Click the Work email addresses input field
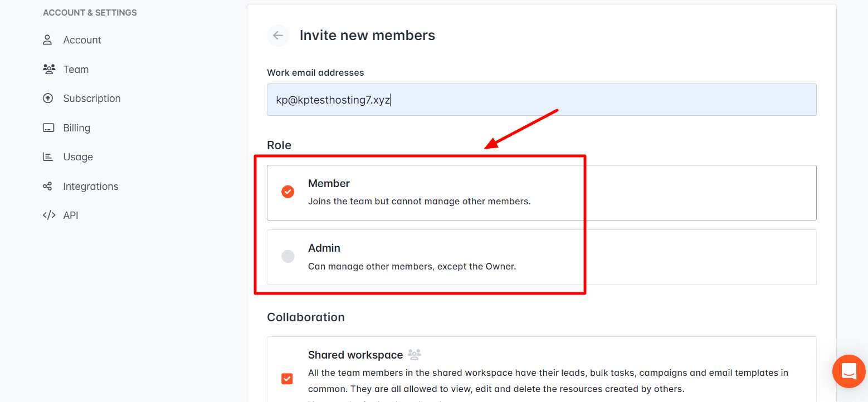 541,100
